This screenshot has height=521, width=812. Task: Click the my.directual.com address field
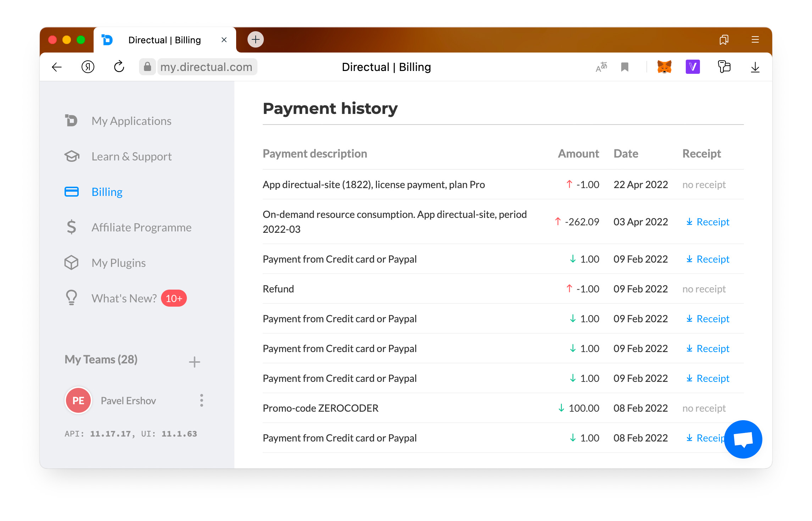coord(206,67)
